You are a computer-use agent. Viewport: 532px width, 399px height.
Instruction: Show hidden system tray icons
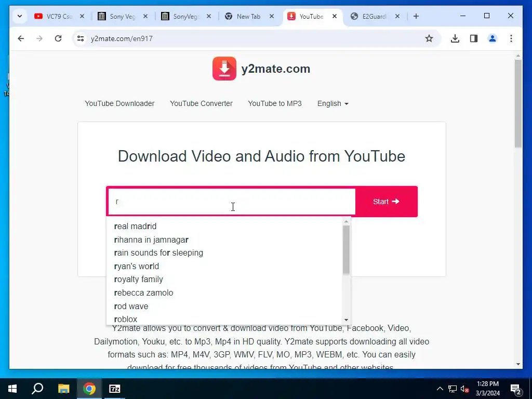pyautogui.click(x=440, y=389)
